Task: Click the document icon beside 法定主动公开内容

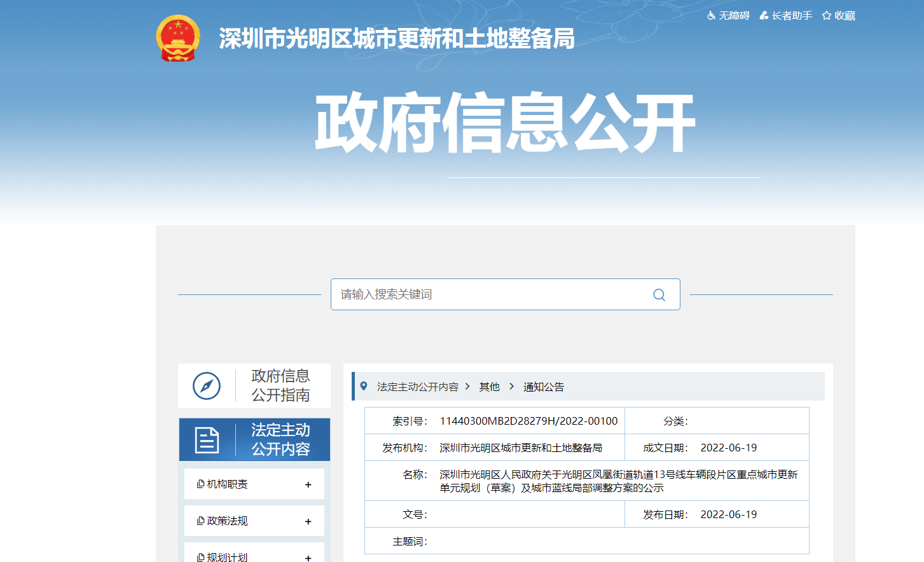Action: pos(207,440)
